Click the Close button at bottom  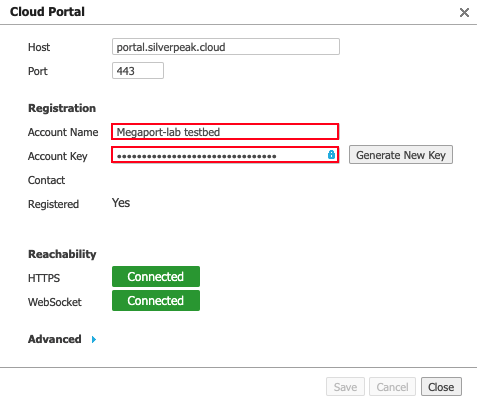point(441,387)
